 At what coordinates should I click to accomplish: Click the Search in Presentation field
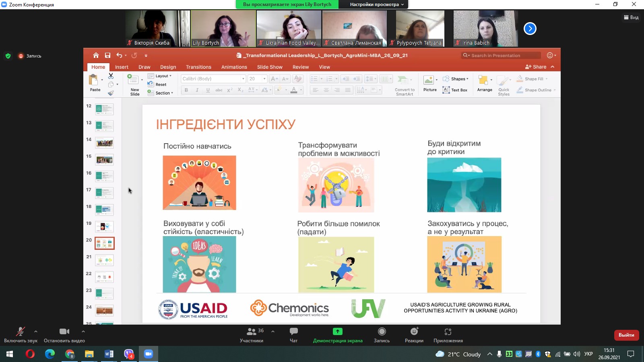(x=501, y=56)
